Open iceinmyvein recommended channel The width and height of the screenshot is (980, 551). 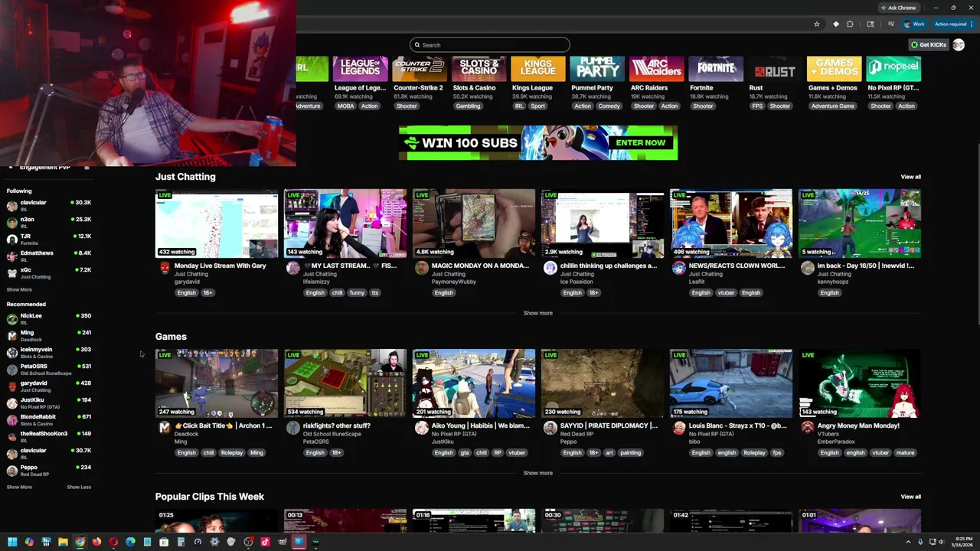pos(49,352)
